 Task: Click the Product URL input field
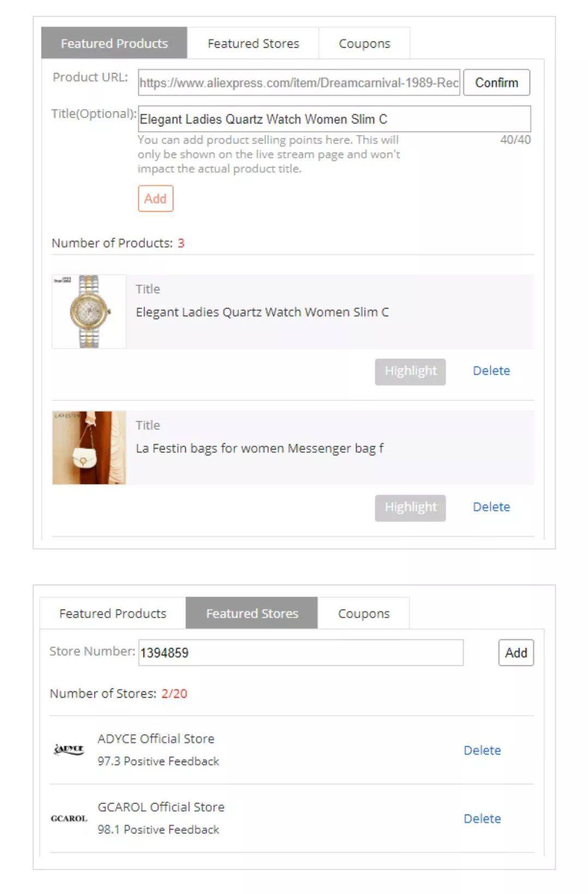click(x=299, y=83)
